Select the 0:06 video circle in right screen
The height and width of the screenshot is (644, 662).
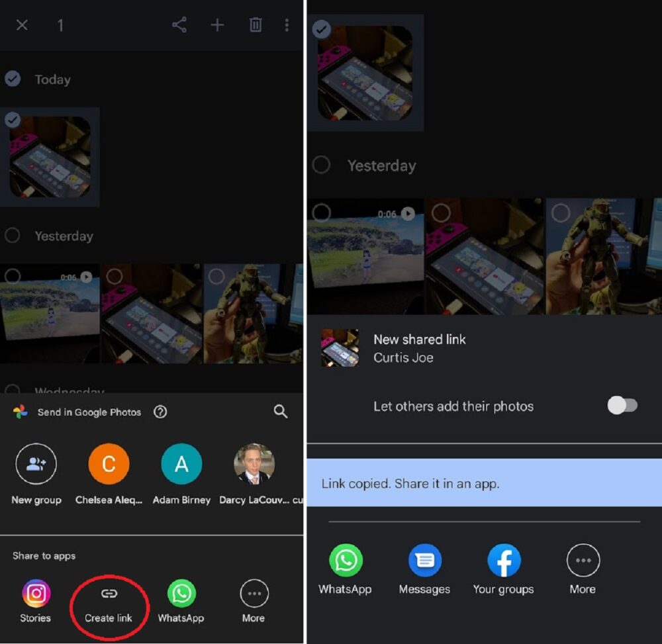pyautogui.click(x=321, y=212)
